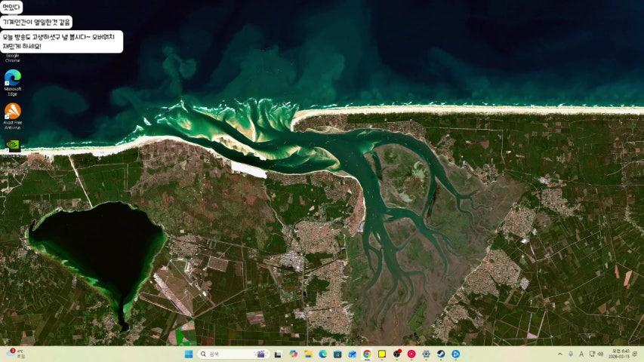Open the yellow sticky notes taskbar app
644x362 pixels.
click(x=382, y=354)
